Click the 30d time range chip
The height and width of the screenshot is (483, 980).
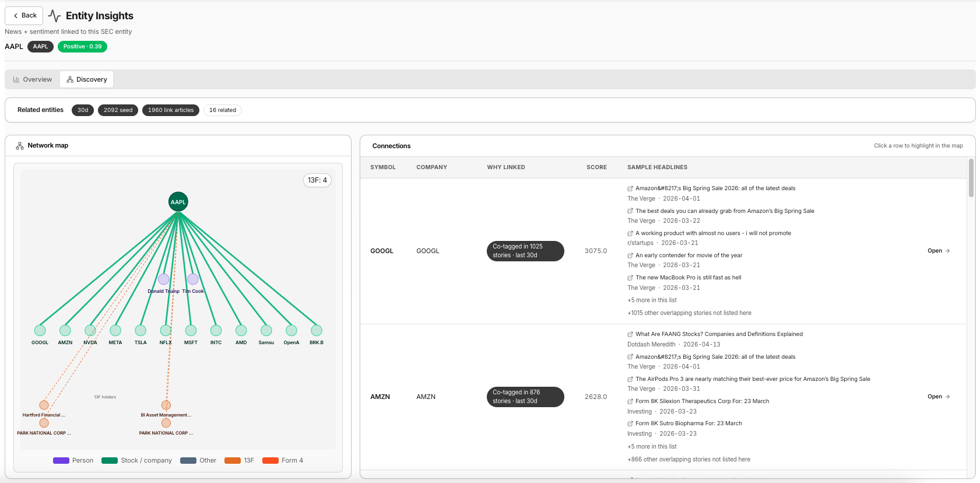point(83,110)
